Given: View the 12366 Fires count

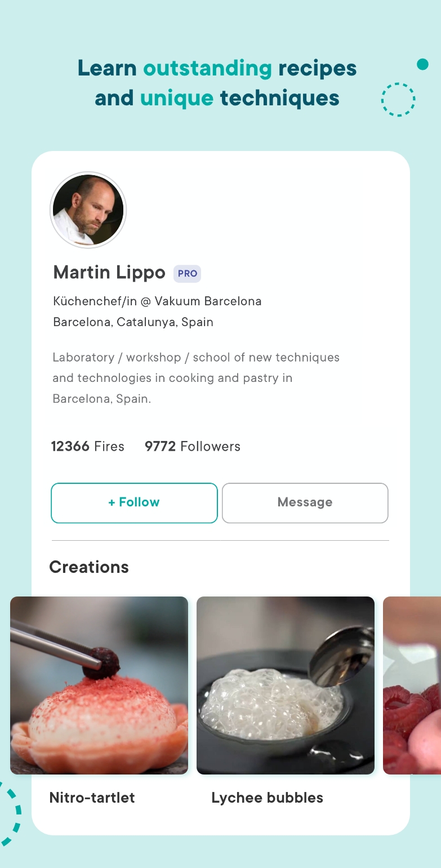Looking at the screenshot, I should (87, 447).
